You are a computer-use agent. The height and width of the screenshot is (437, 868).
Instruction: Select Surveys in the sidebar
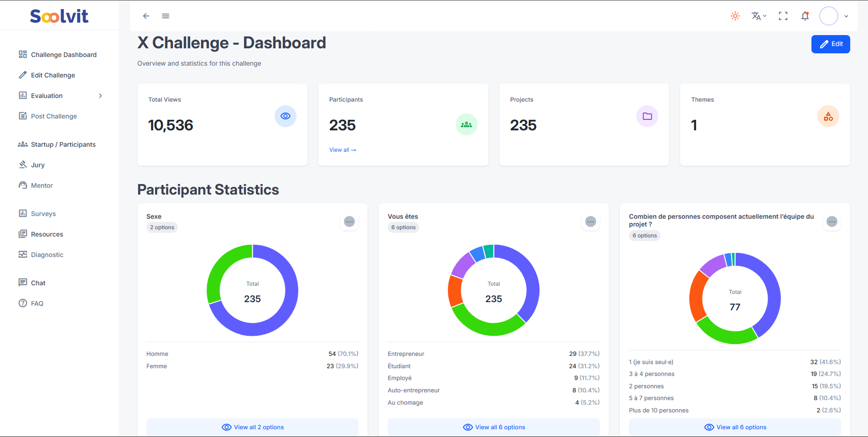point(23,213)
